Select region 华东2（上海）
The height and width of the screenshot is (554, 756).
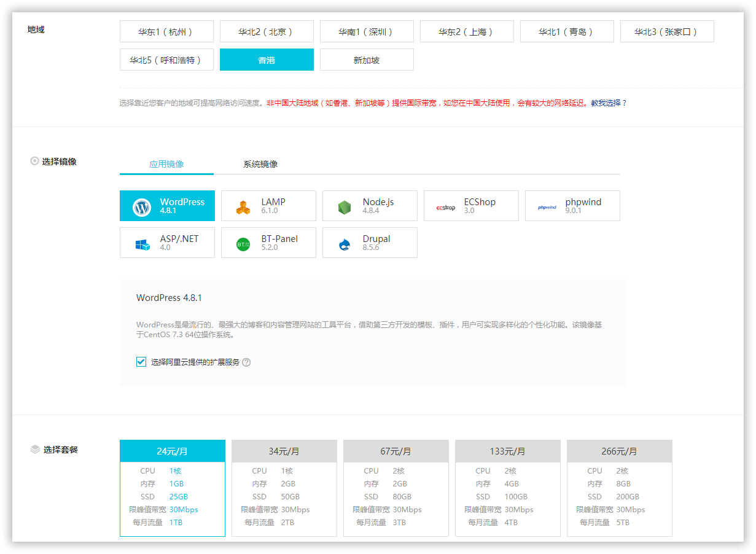(467, 31)
